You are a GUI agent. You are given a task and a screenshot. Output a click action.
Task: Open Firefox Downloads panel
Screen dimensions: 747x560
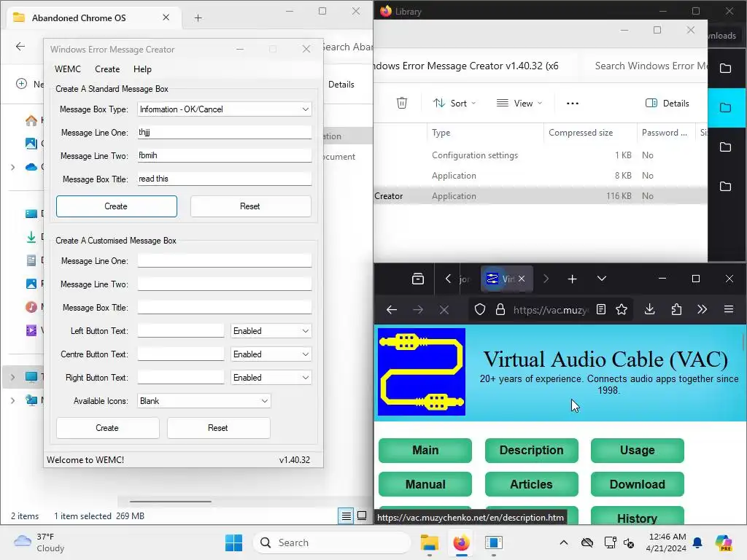click(x=649, y=309)
